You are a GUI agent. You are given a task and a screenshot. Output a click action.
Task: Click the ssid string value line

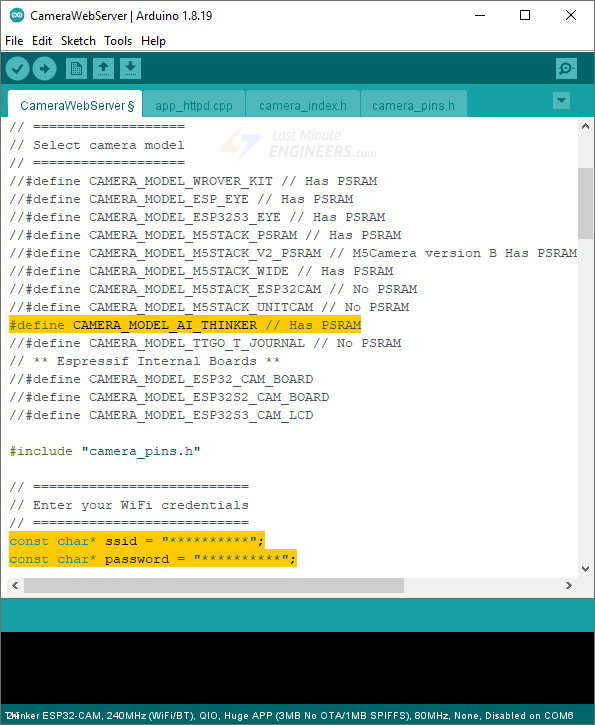coord(137,541)
